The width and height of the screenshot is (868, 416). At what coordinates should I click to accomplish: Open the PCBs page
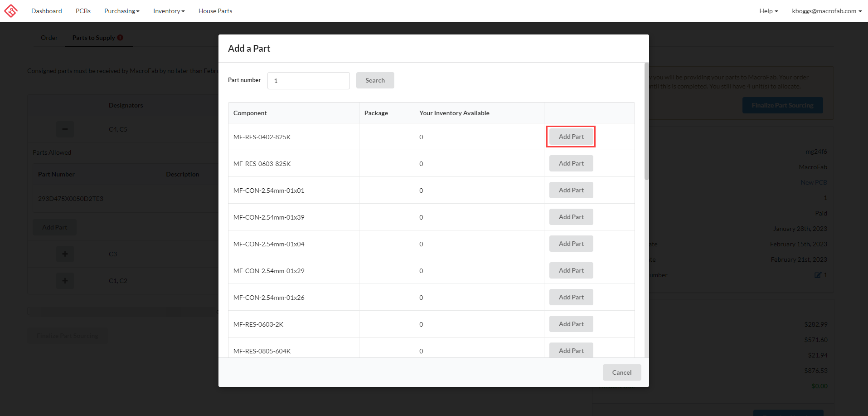point(83,11)
